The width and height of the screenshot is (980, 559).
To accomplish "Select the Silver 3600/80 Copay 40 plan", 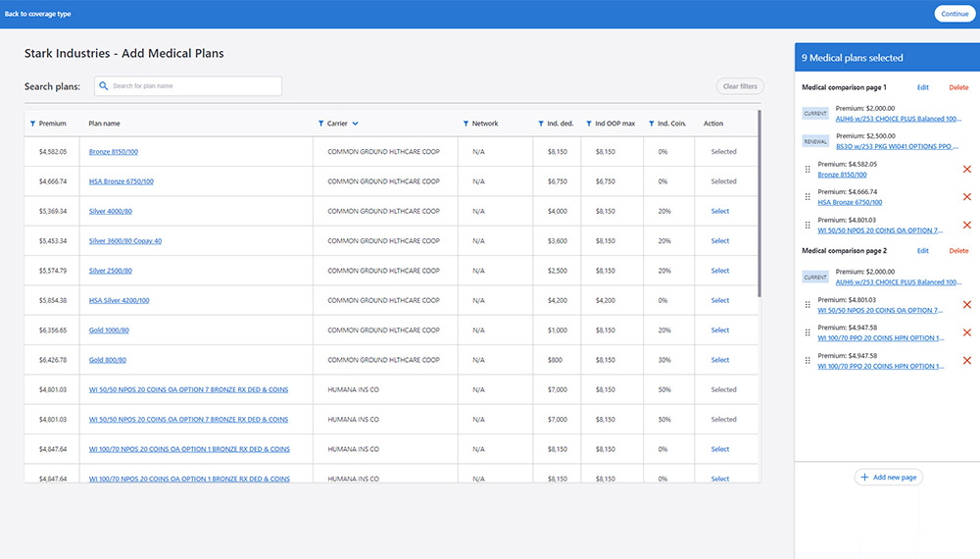I will (720, 240).
